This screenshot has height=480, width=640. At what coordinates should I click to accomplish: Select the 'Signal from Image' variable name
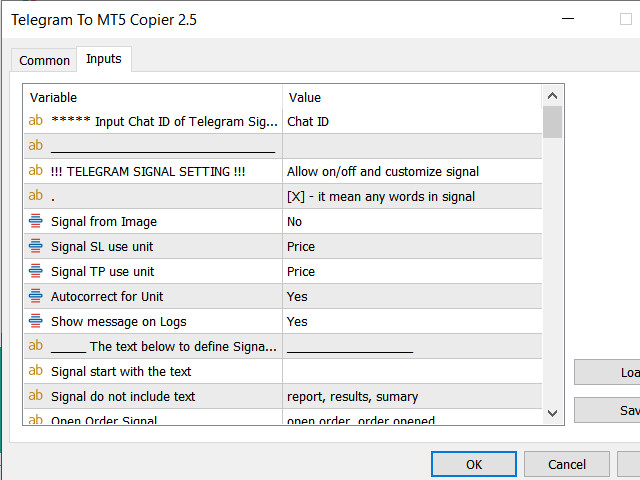click(104, 222)
